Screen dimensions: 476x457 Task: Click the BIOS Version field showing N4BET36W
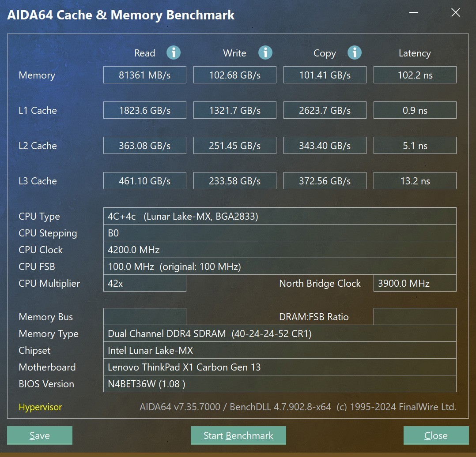280,384
